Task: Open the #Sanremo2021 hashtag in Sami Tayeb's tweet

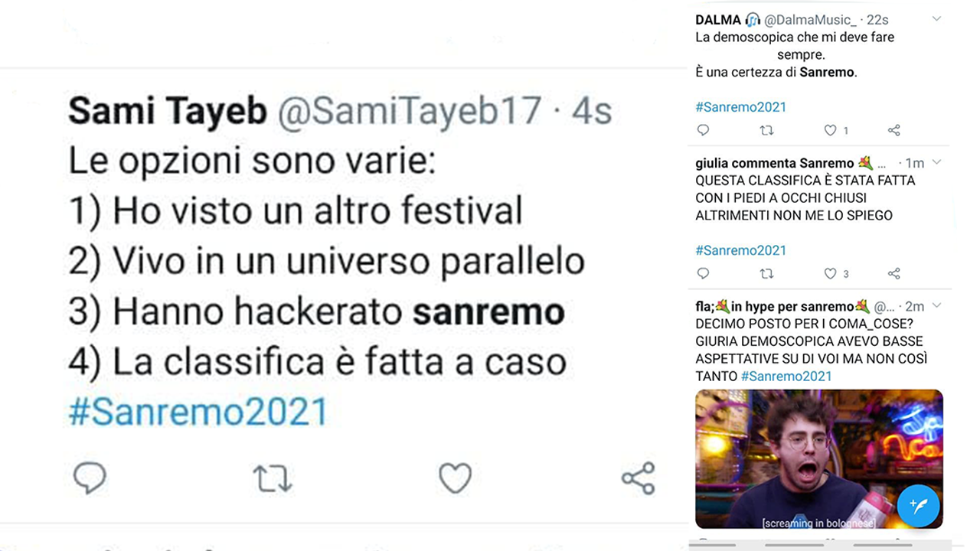Action: point(198,411)
